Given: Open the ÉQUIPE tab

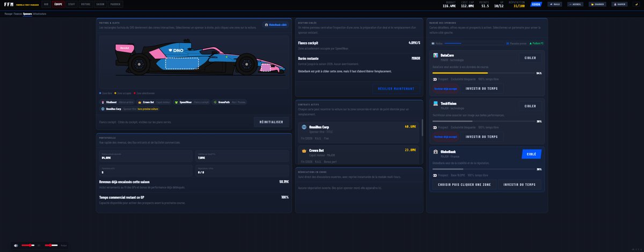Looking at the screenshot, I should [58, 4].
